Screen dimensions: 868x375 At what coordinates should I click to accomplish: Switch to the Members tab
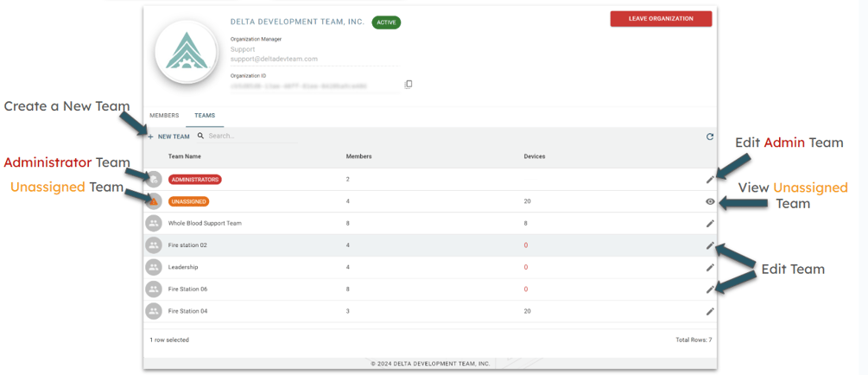point(164,116)
